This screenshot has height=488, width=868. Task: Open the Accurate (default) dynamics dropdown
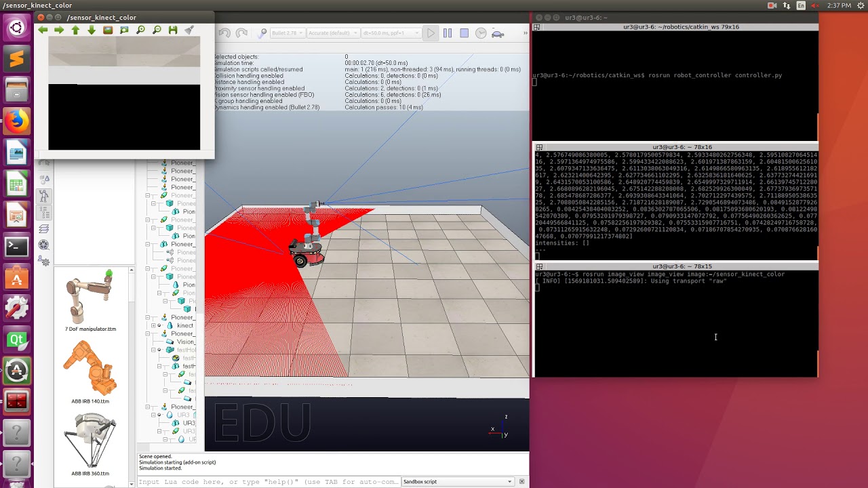pyautogui.click(x=332, y=33)
